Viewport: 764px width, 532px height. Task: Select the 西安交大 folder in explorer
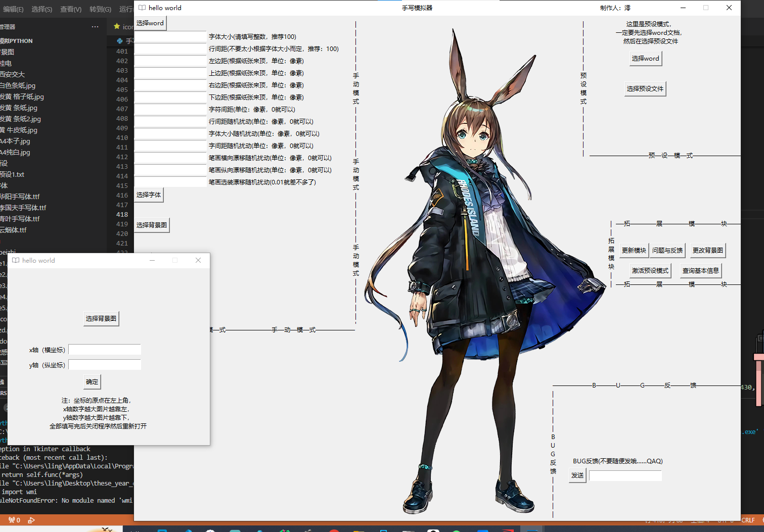(12, 74)
